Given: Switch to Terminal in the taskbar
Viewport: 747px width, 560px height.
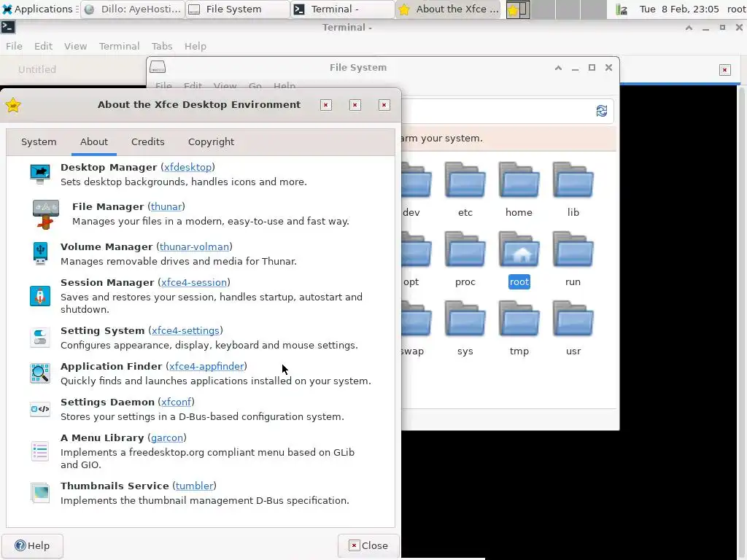Looking at the screenshot, I should (x=342, y=9).
